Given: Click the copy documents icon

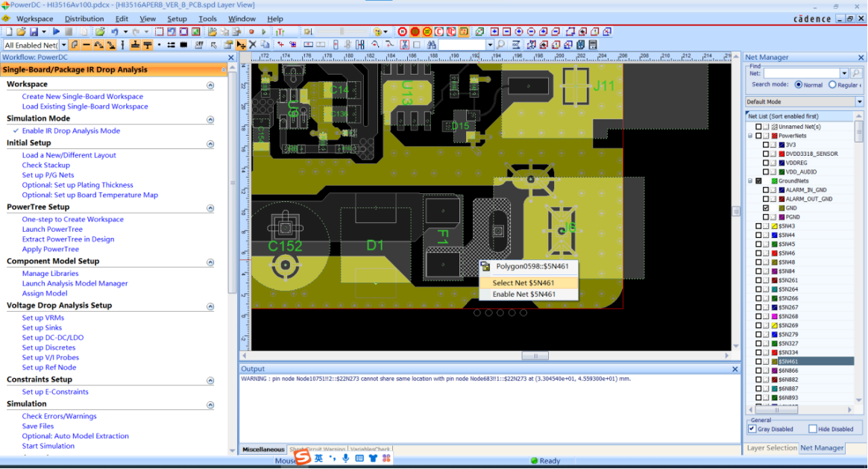Looking at the screenshot, I should point(265,45).
